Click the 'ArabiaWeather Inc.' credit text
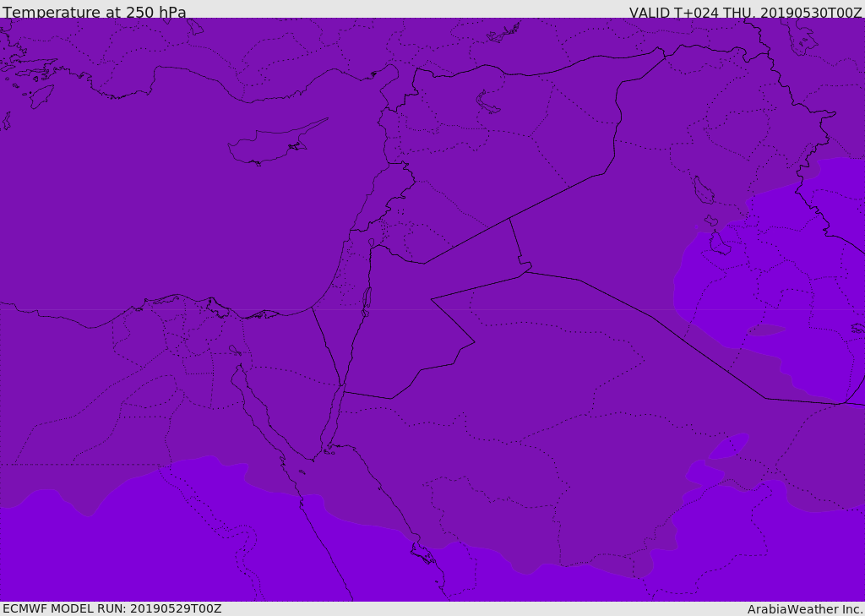865x616 pixels. 805,609
